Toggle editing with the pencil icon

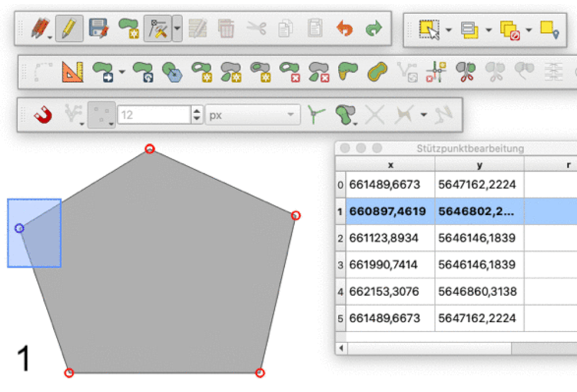click(x=69, y=28)
